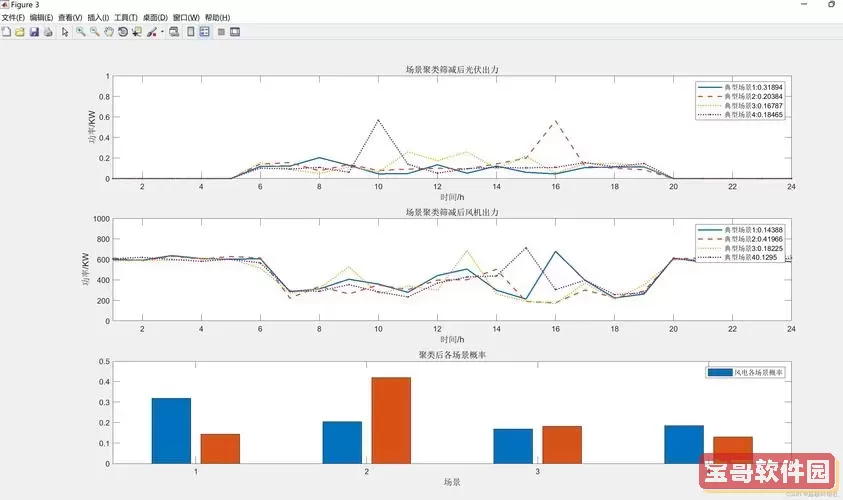The width and height of the screenshot is (843, 500).
Task: Activate the Pan hand tool
Action: tap(109, 32)
